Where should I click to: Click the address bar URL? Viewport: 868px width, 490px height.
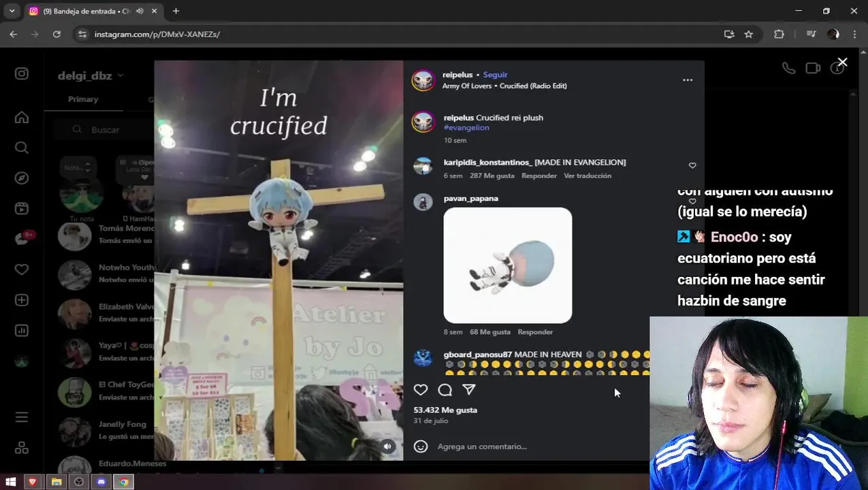(157, 34)
